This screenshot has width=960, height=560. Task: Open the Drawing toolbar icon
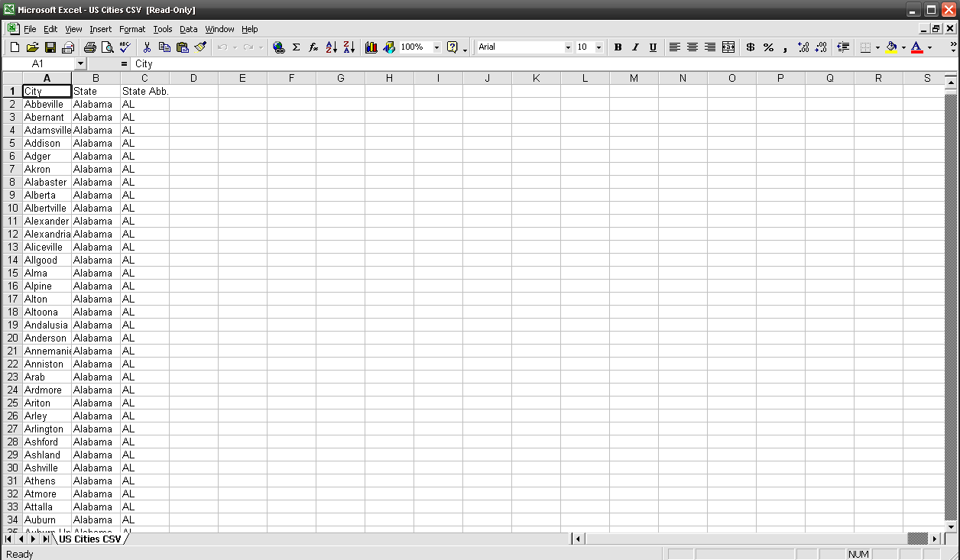pos(389,47)
